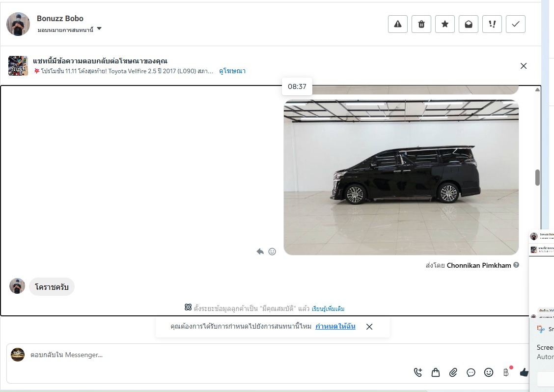Click the sent-by help question icon

516,265
